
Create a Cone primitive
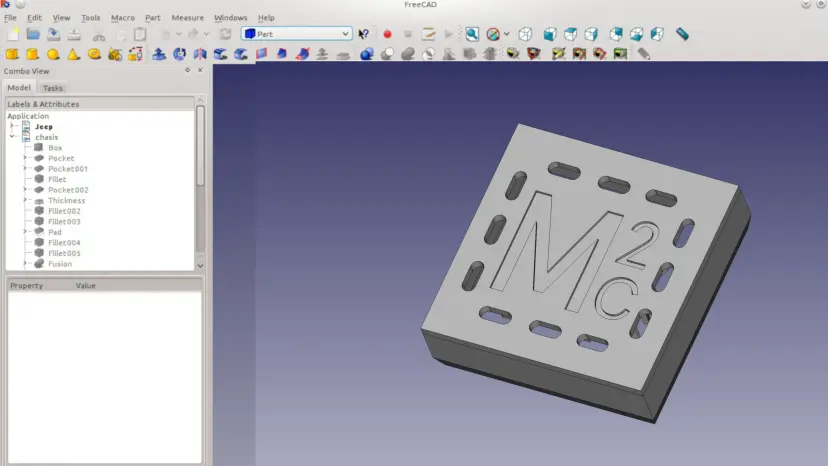(x=73, y=54)
